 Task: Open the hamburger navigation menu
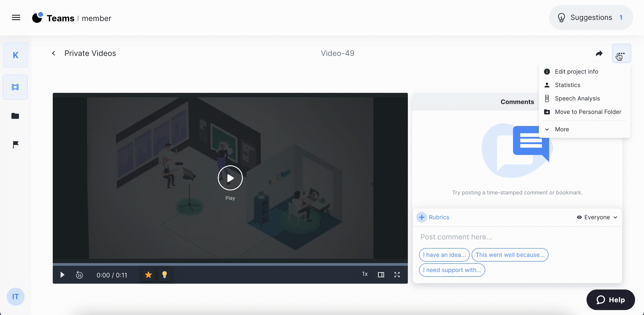point(16,18)
